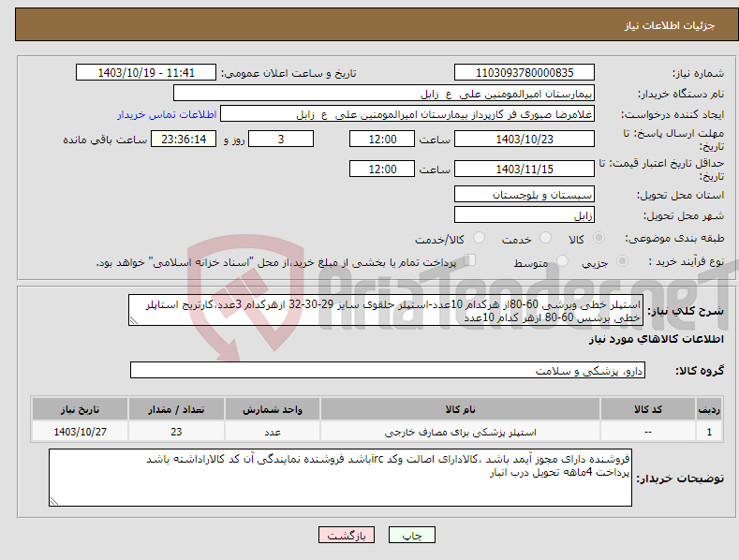Click the remaining days field showing 3
This screenshot has height=560, width=739.
[281, 139]
